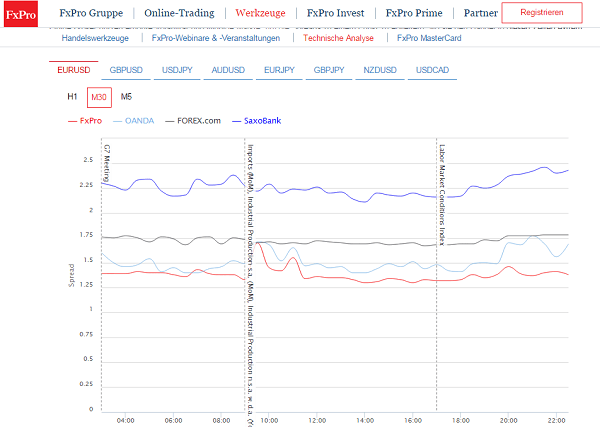Select the USDCAD tab
Screen dimensions: 600x427
tap(432, 70)
